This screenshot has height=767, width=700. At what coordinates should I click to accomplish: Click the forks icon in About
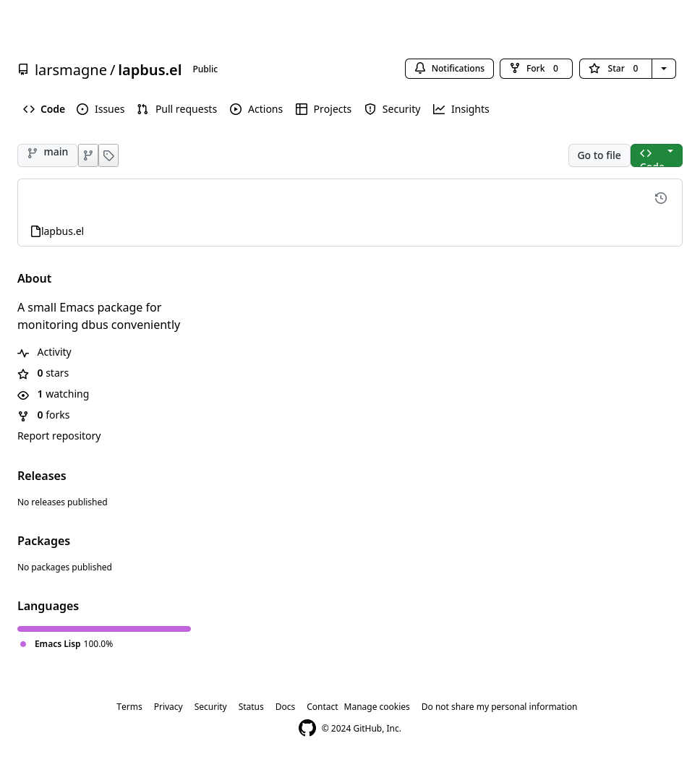(x=23, y=416)
